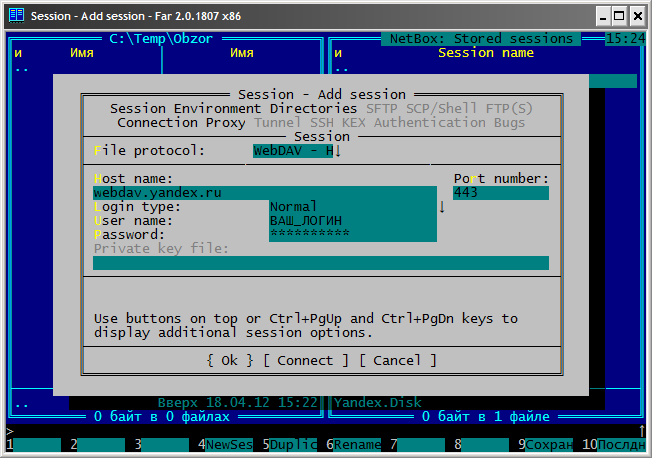Click the Session tab at top
Image resolution: width=652 pixels, height=458 pixels.
(138, 108)
